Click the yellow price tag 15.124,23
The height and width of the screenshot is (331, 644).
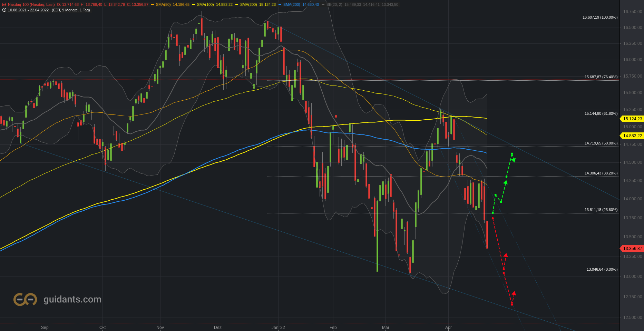click(x=632, y=119)
